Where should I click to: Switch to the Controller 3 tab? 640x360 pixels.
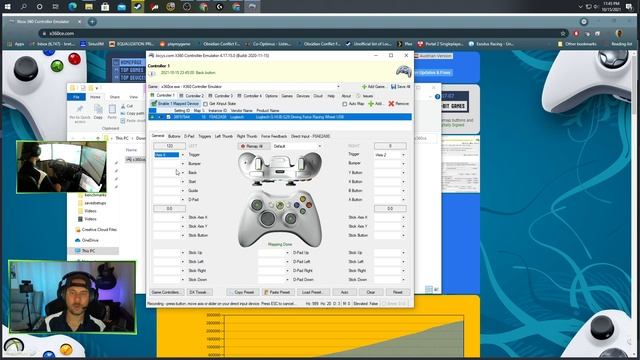(221, 96)
